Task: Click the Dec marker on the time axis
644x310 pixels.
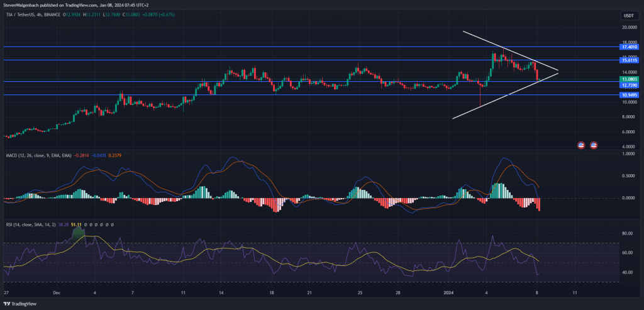Action: point(56,293)
